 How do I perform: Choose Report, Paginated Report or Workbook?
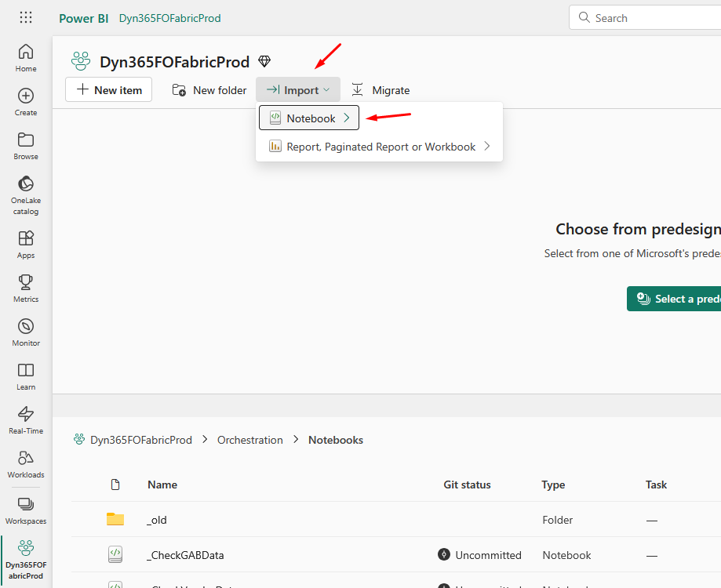380,147
